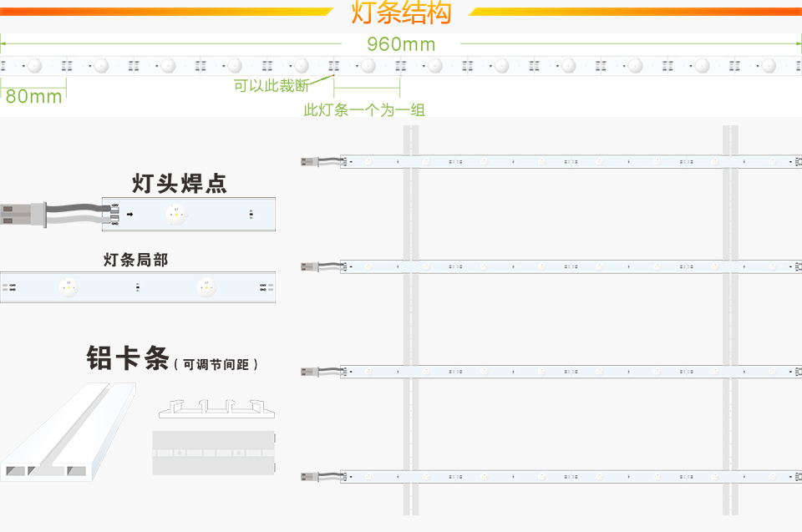The height and width of the screenshot is (532, 802).
Task: Click the 80mm spacing dimension label
Action: [33, 96]
